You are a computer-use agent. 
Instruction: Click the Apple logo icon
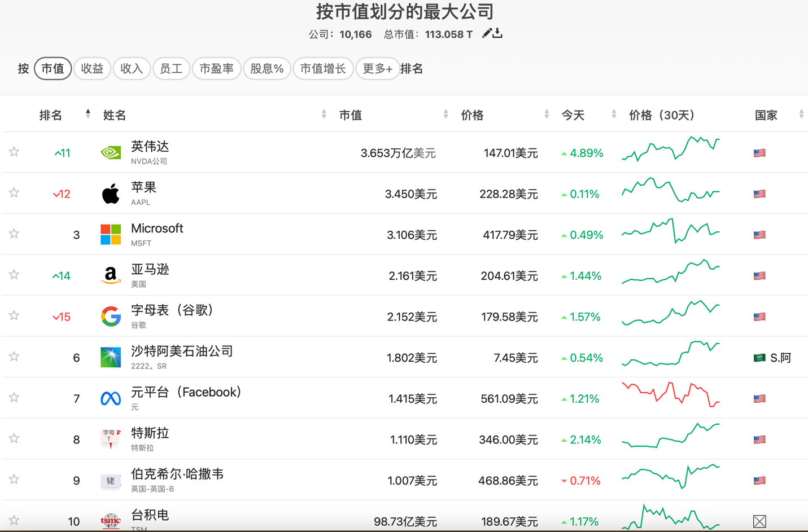[x=111, y=194]
